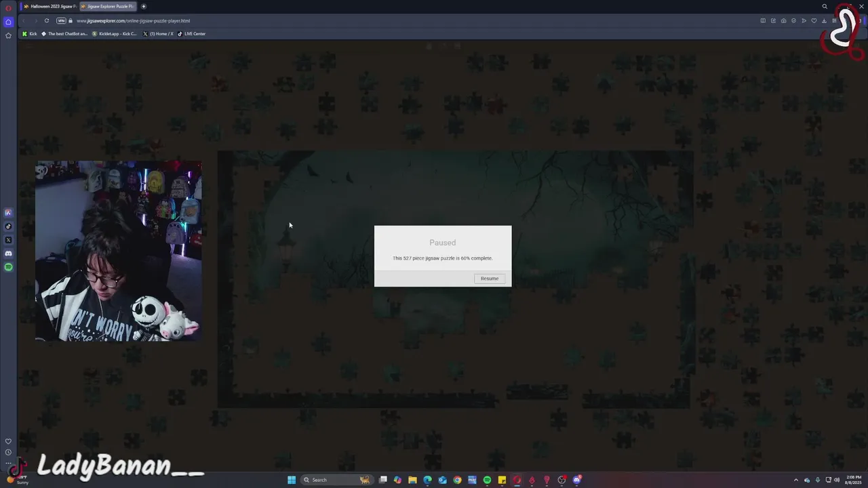The height and width of the screenshot is (488, 868).
Task: Toggle the VPN badge in address bar
Action: pos(61,20)
